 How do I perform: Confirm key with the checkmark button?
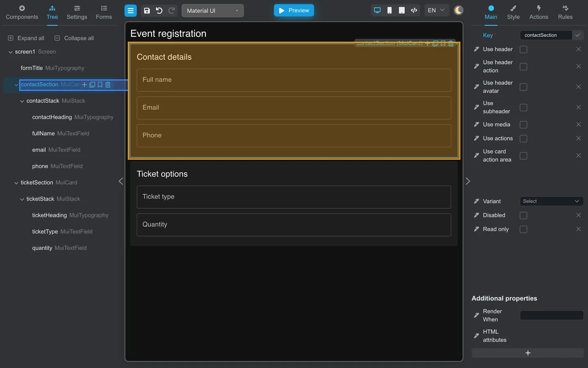pos(578,35)
